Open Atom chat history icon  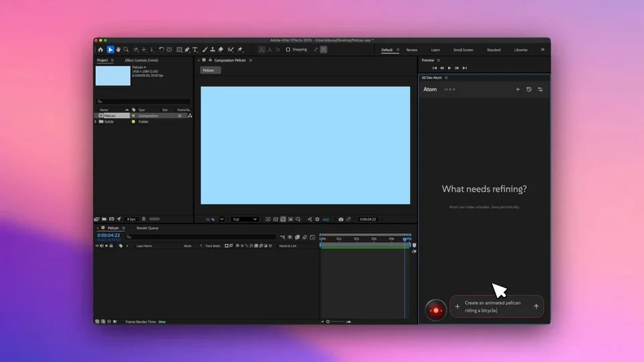coord(529,89)
